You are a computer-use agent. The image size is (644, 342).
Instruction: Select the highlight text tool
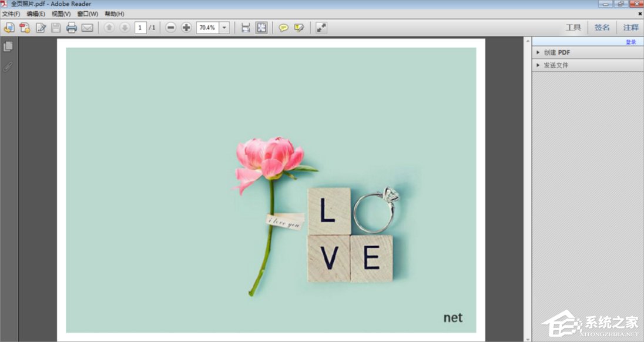[x=299, y=28]
